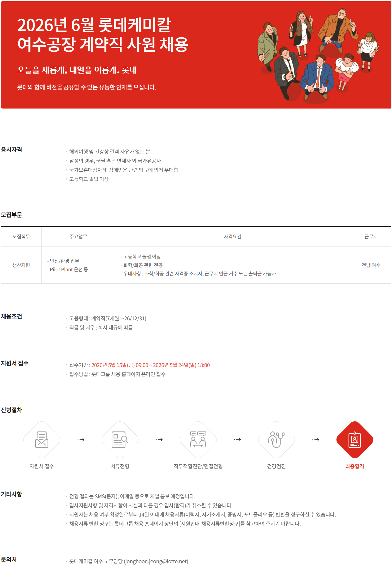Click the line 국가보훈대상자 및 장애인은 관련 법규에 의거 우대함

[x=124, y=170]
